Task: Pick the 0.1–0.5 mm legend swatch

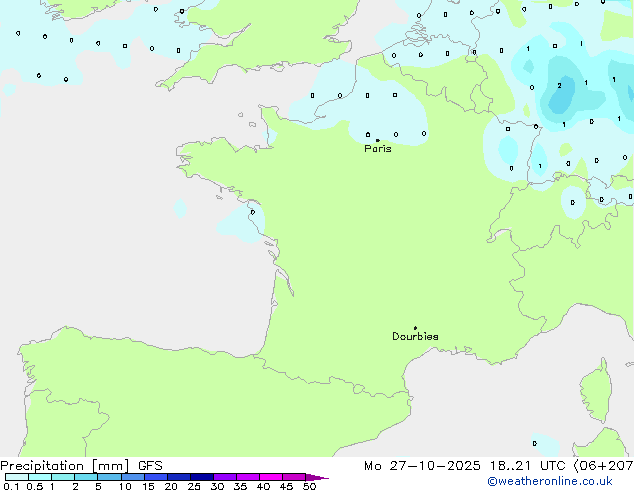Action: (17, 477)
